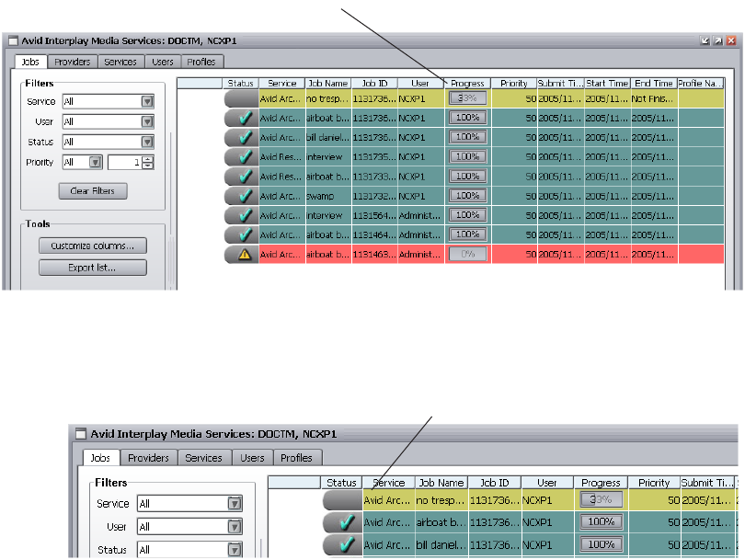
Task: Select the "swamp" job name cell
Action: pyautogui.click(x=328, y=196)
